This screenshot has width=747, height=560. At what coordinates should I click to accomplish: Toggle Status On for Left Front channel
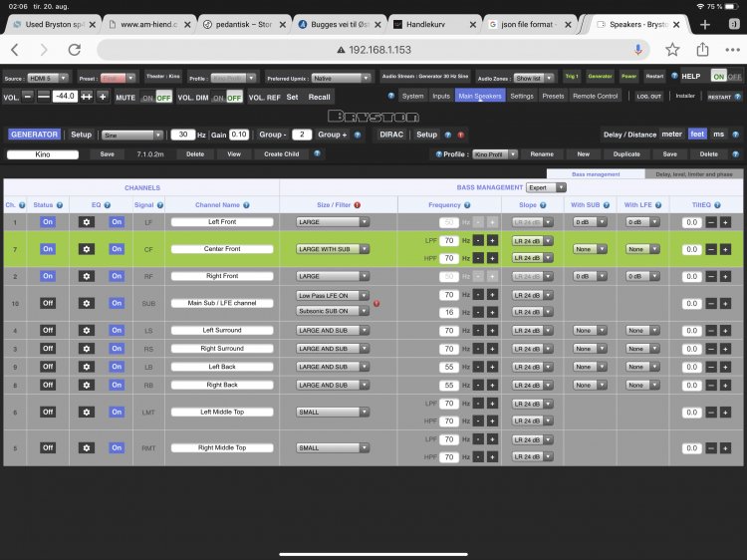pyautogui.click(x=48, y=222)
